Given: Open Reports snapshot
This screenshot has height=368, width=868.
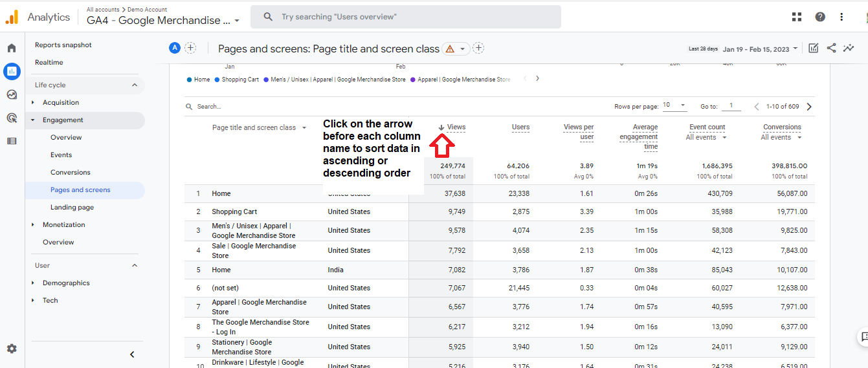Looking at the screenshot, I should pos(63,45).
